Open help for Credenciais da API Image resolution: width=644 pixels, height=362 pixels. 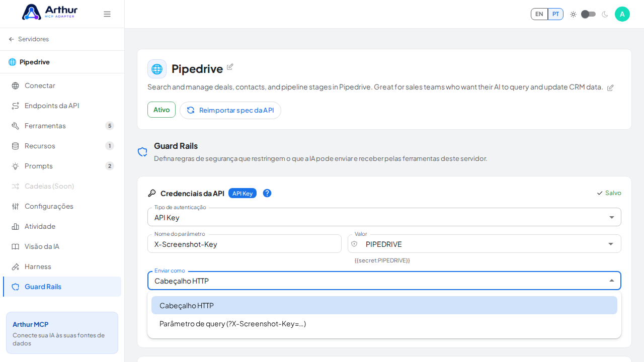(267, 193)
